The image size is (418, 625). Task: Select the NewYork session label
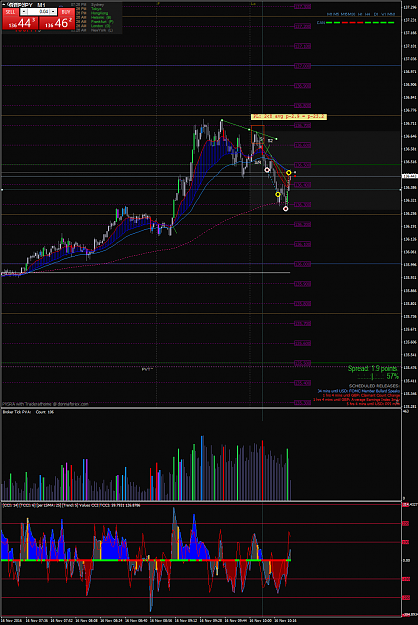pos(102,30)
